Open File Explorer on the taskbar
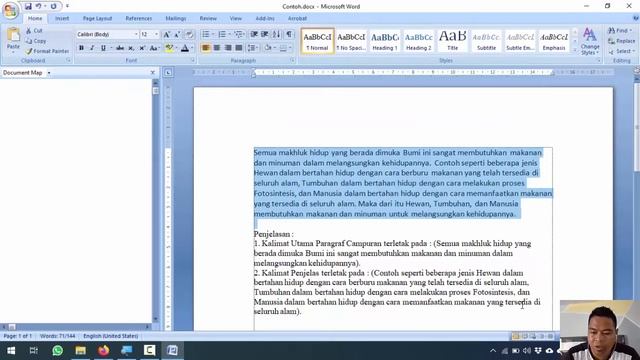 pyautogui.click(x=80, y=350)
